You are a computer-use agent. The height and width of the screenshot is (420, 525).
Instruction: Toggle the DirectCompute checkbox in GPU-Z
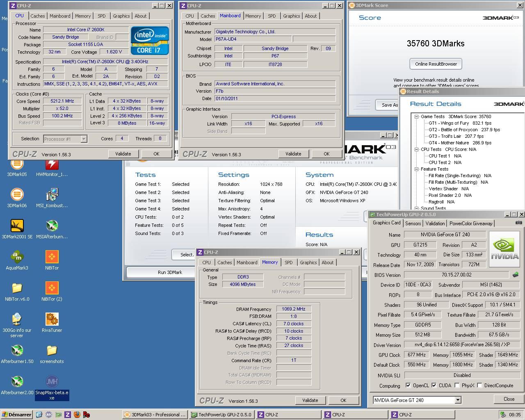pyautogui.click(x=479, y=386)
